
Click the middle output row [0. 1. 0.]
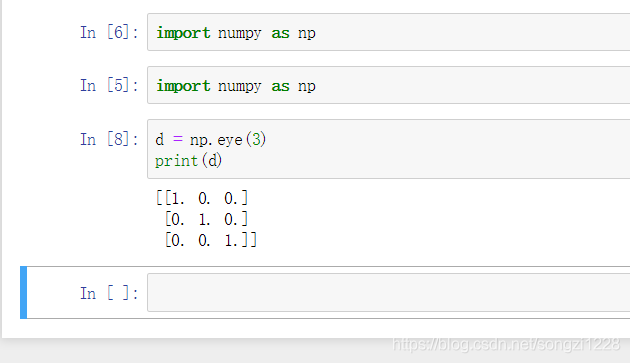click(207, 219)
